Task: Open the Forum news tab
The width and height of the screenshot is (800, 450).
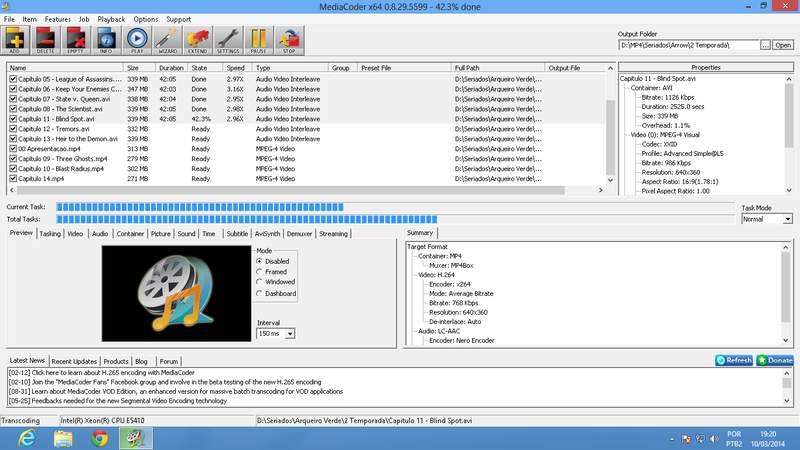Action: [x=169, y=361]
